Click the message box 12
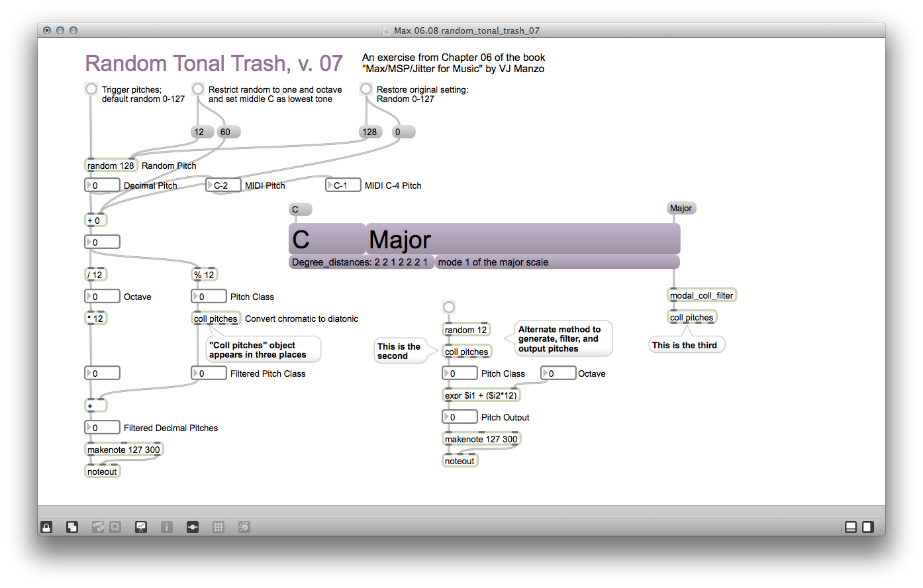Image resolution: width=923 pixels, height=588 pixels. 203,132
